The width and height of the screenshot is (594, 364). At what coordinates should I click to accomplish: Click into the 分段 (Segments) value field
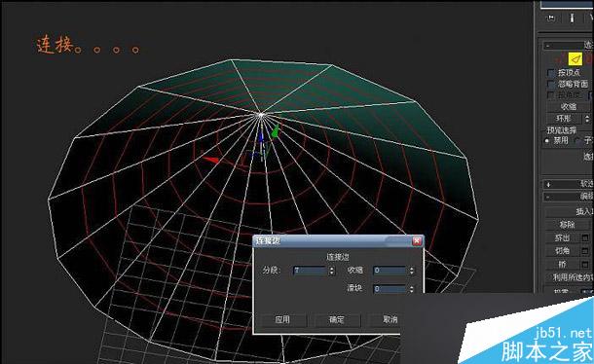click(x=310, y=271)
